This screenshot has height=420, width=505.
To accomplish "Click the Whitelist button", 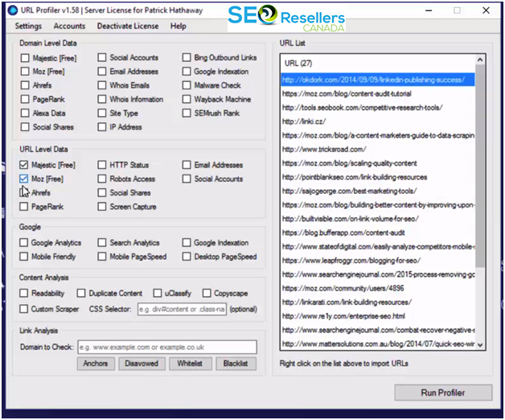I will [x=190, y=364].
